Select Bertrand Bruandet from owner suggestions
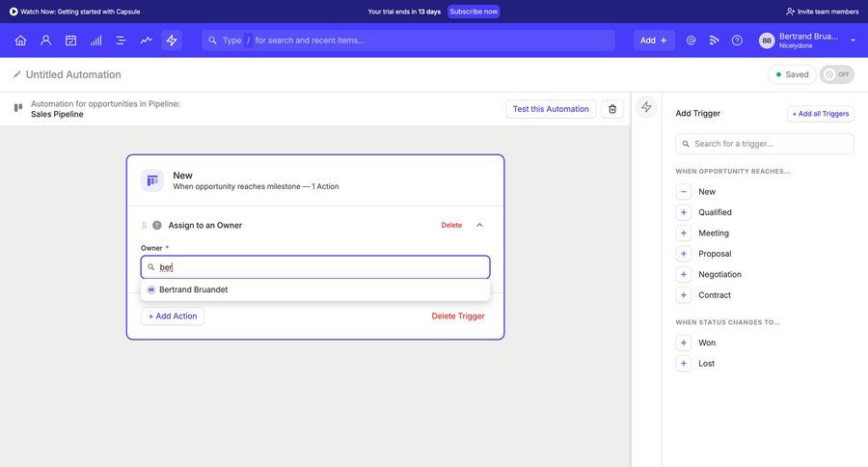 [x=194, y=289]
